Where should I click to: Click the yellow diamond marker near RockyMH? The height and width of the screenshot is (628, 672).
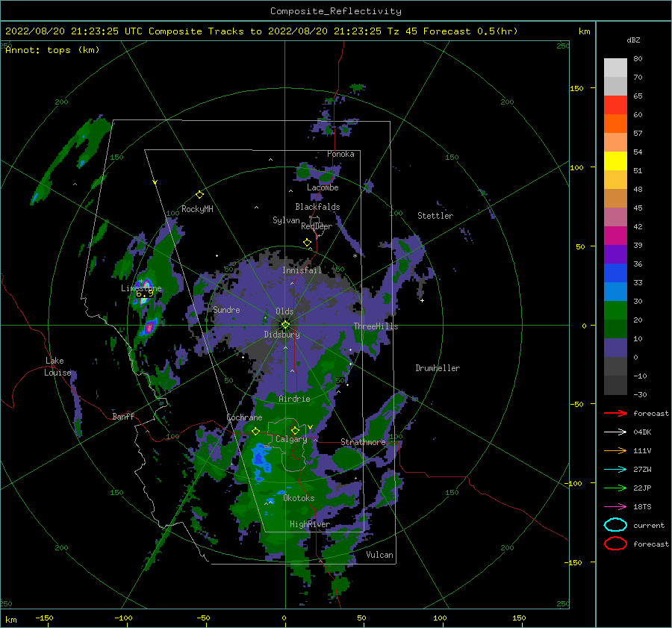tap(199, 195)
